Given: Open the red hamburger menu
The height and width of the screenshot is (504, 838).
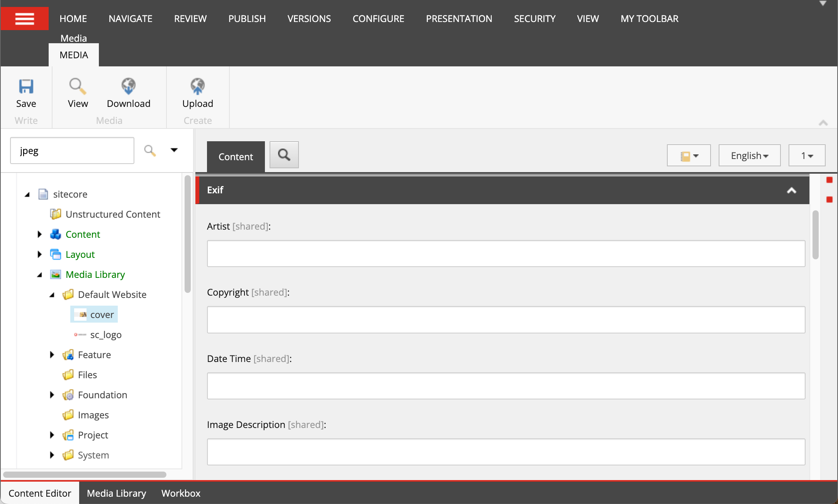Looking at the screenshot, I should 24,19.
